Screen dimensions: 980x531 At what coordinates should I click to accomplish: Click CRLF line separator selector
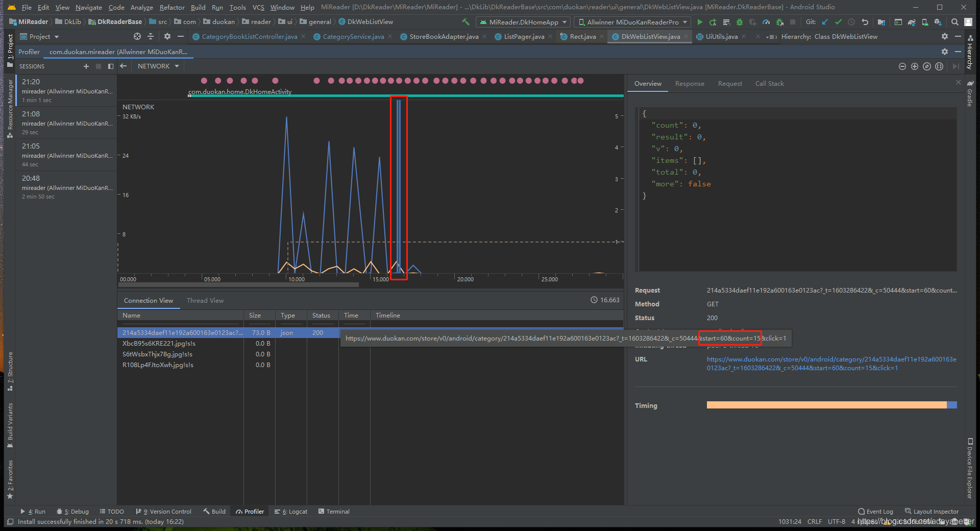tap(815, 521)
